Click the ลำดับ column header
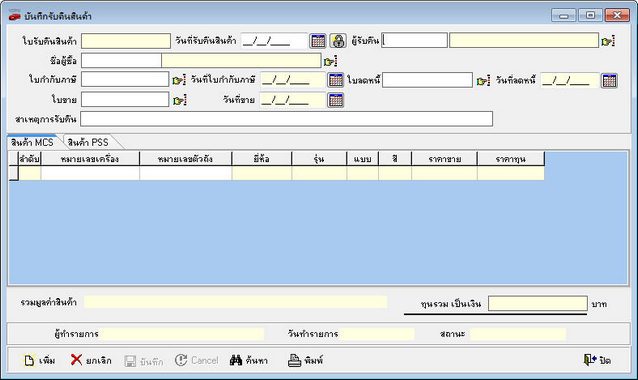638x380 pixels. [x=30, y=159]
